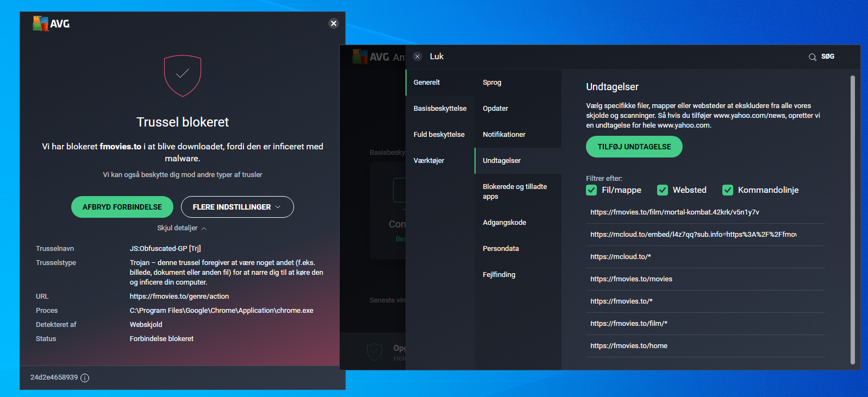Select the https://fmovies.to/home exception
The width and height of the screenshot is (868, 397).
[705, 346]
